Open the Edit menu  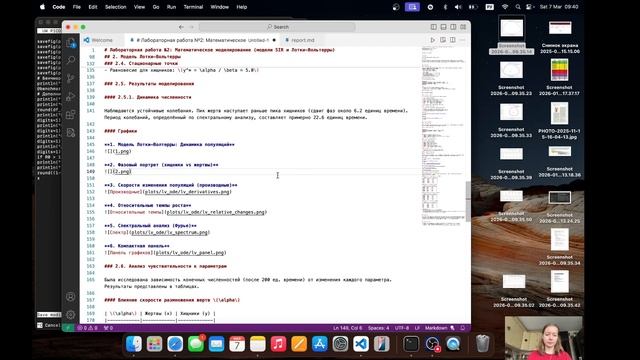(x=93, y=7)
